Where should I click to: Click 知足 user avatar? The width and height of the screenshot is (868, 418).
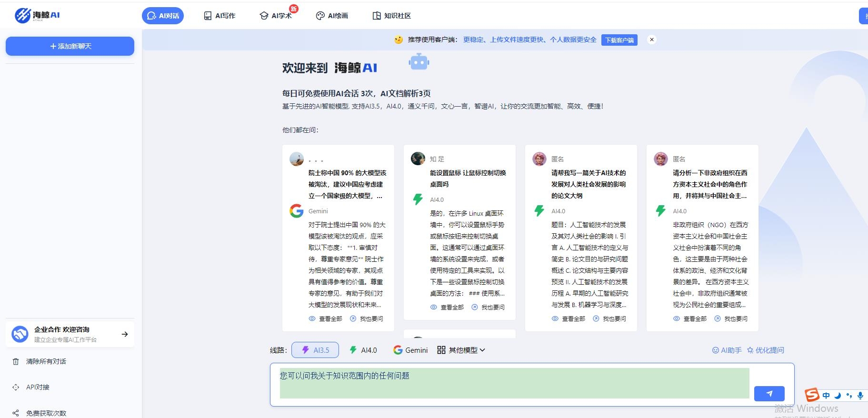tap(418, 159)
